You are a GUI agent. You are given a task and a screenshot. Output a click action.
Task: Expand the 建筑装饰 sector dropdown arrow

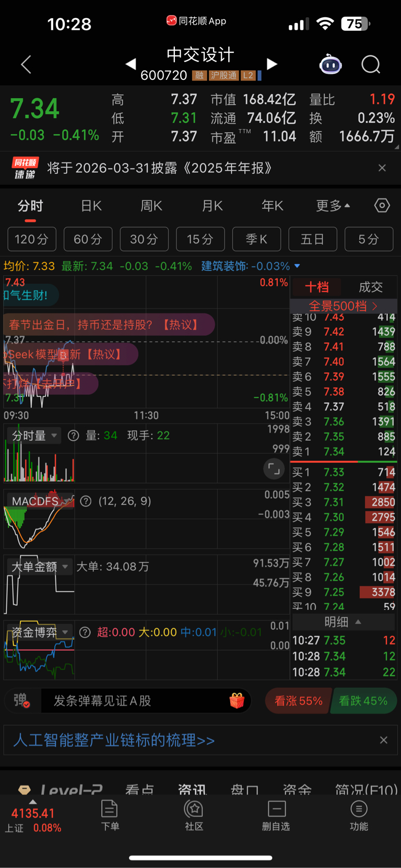[x=297, y=266]
